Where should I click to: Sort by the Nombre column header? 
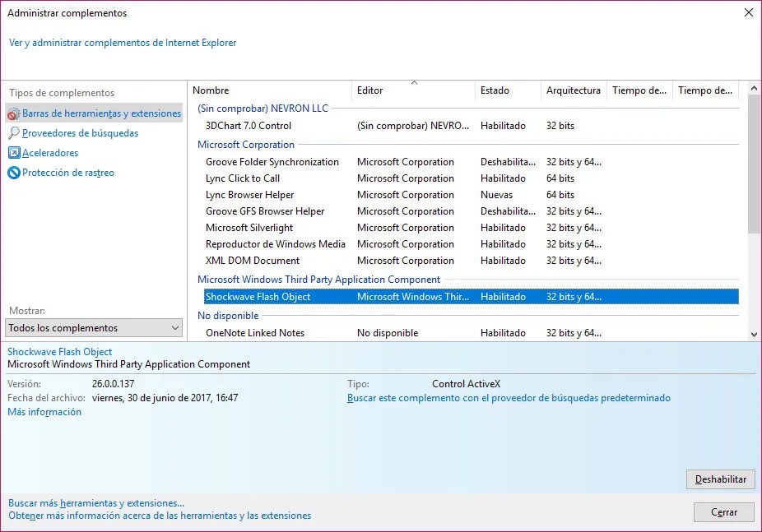[x=272, y=90]
